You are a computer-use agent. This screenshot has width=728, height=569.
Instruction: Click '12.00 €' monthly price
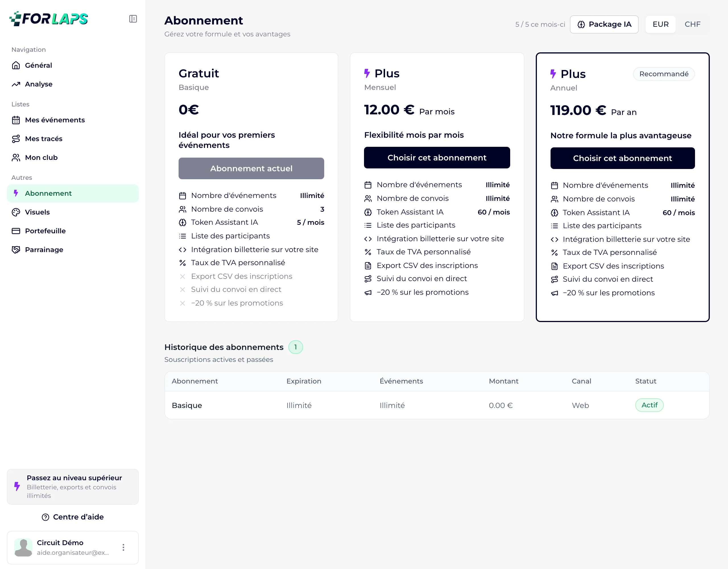389,110
